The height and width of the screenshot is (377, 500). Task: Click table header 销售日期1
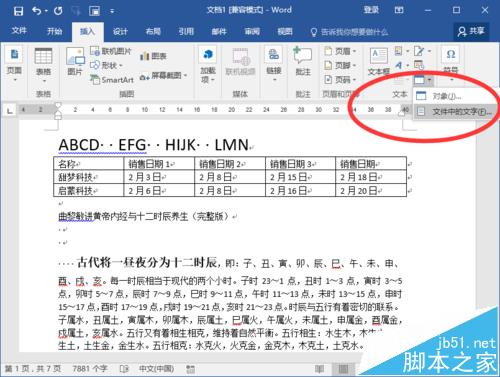point(159,164)
